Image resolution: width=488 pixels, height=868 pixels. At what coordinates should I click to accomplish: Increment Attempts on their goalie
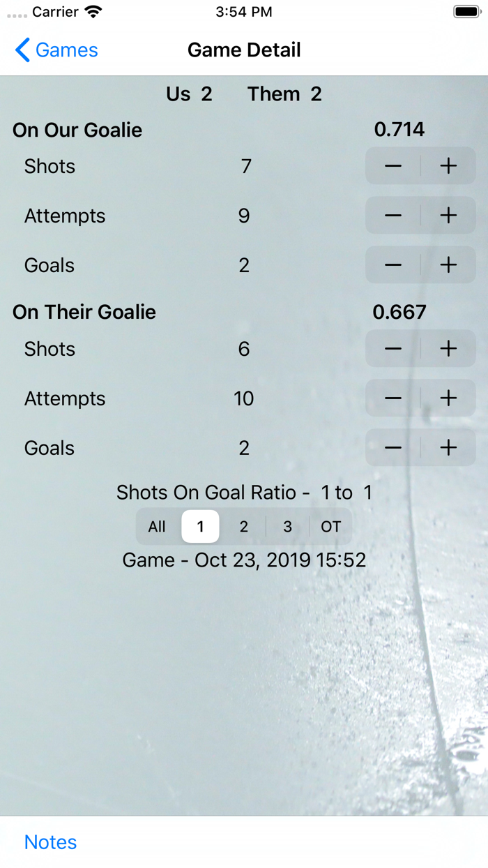(x=449, y=398)
